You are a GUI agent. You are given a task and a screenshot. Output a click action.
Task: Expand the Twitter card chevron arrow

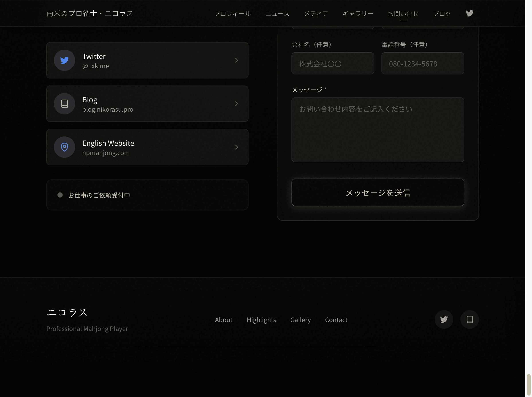(237, 60)
